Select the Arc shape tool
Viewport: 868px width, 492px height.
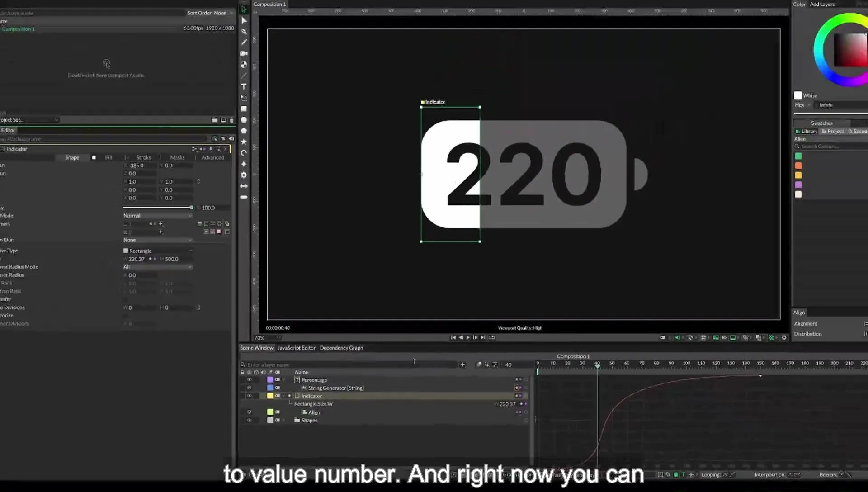pos(244,153)
